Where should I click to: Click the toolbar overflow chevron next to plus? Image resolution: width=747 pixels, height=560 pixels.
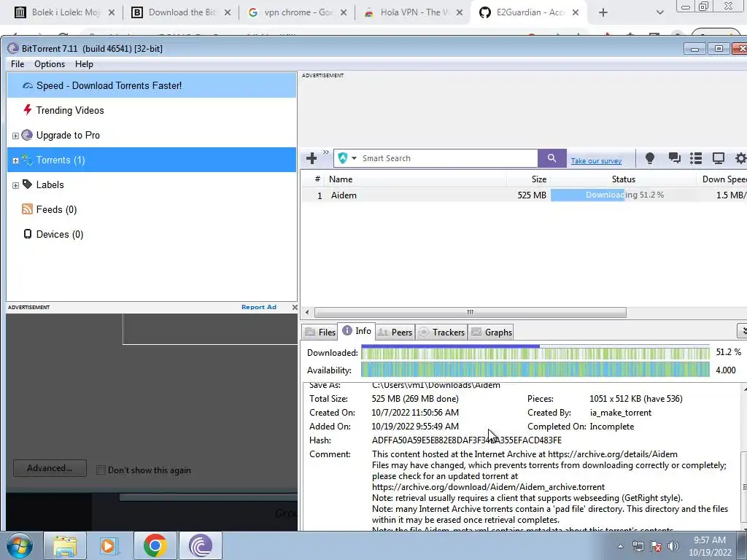point(326,152)
